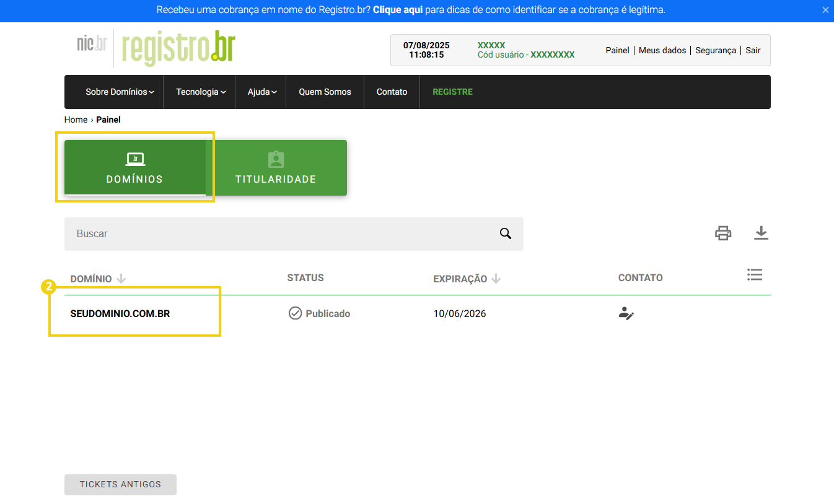This screenshot has width=834, height=504.
Task: Click the Domínio column header text
Action: coord(91,279)
